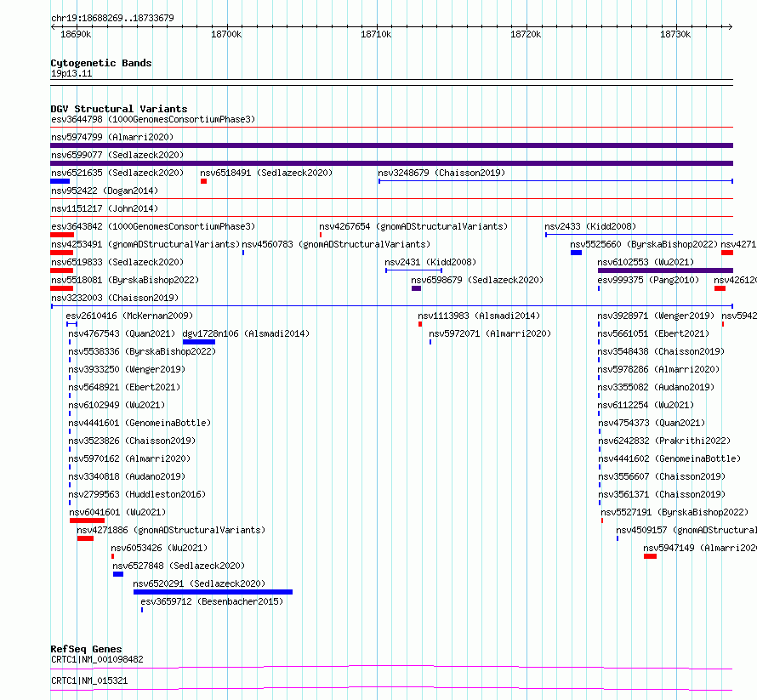Open nsv4754373 (Quan2021) variant
This screenshot has width=757, height=700.
pyautogui.click(x=652, y=423)
